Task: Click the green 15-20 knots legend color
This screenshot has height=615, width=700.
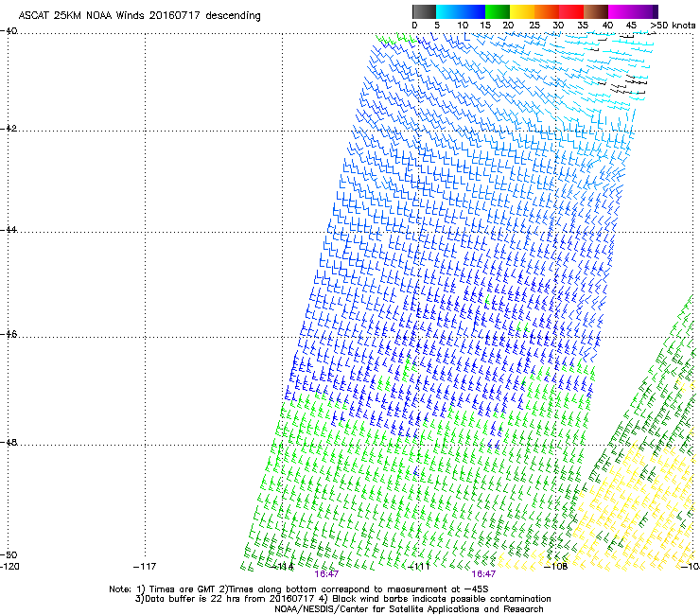Action: (x=498, y=11)
